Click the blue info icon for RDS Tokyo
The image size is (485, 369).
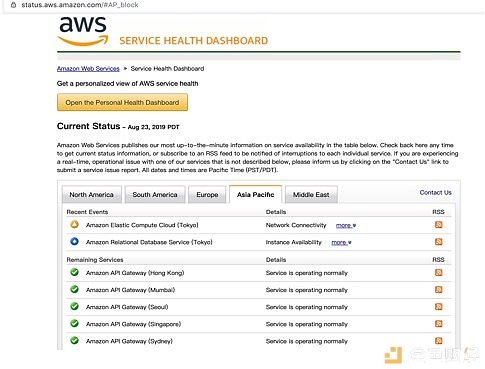coord(75,241)
